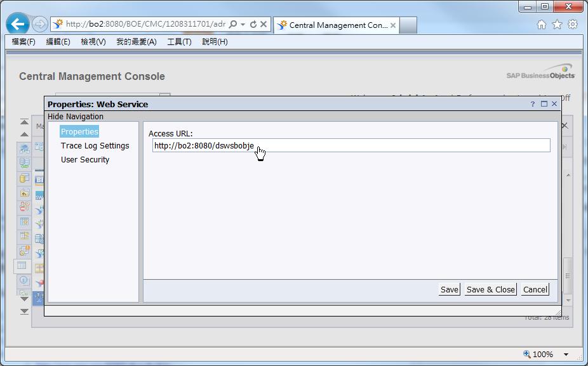Click inside the Access URL text field
This screenshot has width=588, height=366.
coord(349,145)
